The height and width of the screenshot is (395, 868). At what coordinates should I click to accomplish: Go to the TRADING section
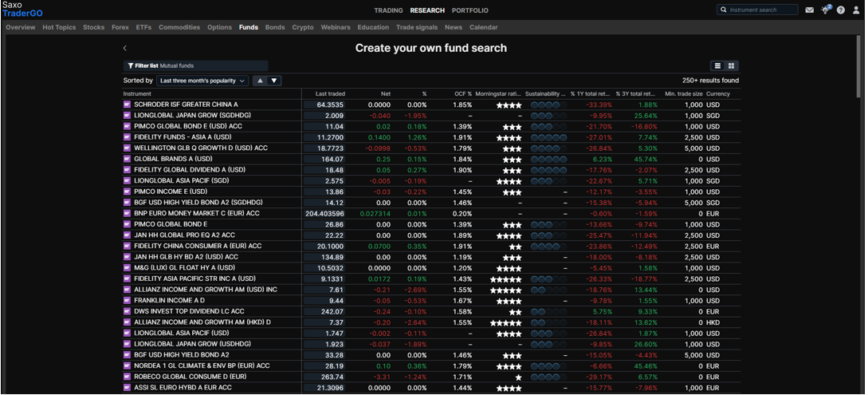pyautogui.click(x=388, y=10)
